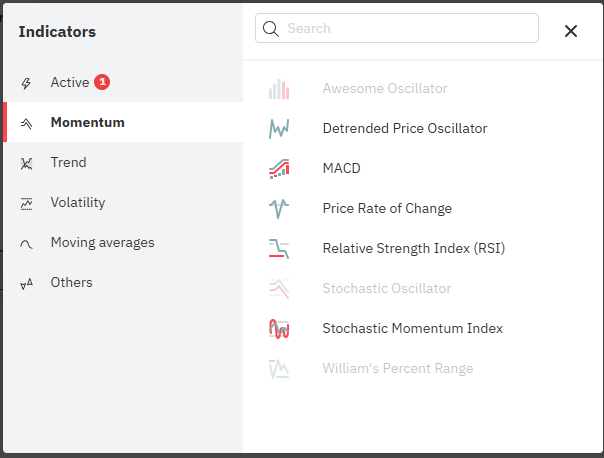Click the William's Percent Range icon
Viewport: 604px width, 458px height.
click(x=279, y=369)
